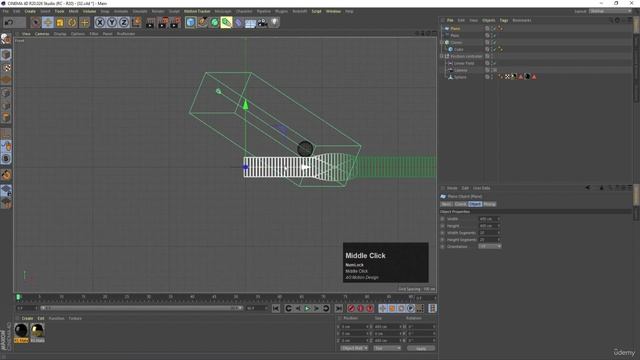This screenshot has width=640, height=360.
Task: Open the Orientation dropdown
Action: point(489,247)
